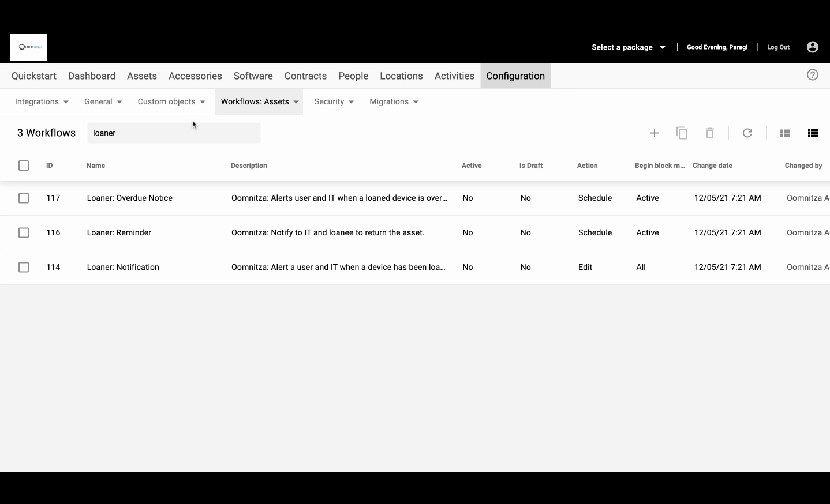Tick the checkbox for workflow 116

coord(24,233)
